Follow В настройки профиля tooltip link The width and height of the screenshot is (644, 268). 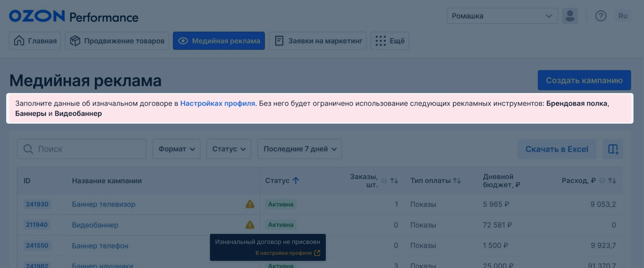(x=283, y=253)
